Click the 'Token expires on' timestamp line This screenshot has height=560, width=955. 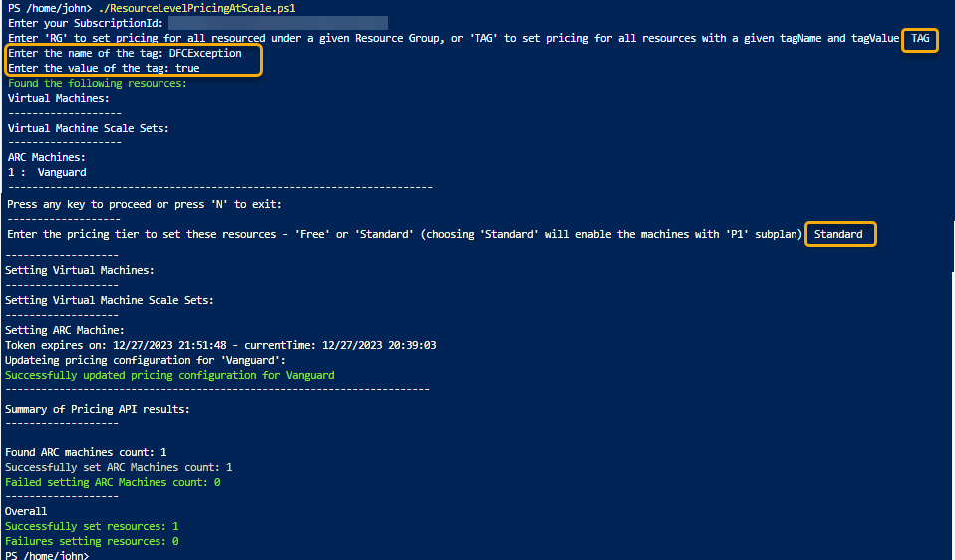220,345
